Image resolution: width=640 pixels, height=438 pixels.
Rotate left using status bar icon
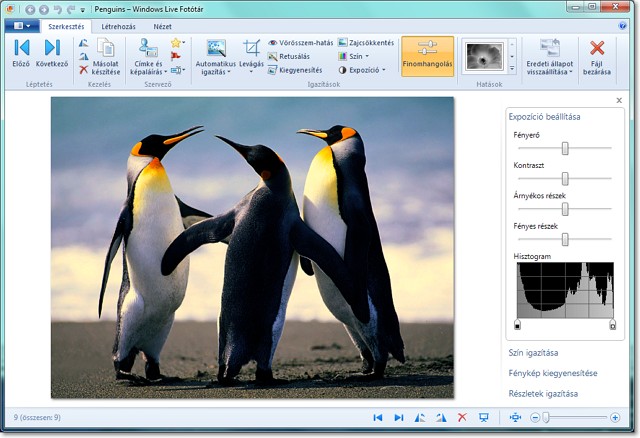click(420, 417)
